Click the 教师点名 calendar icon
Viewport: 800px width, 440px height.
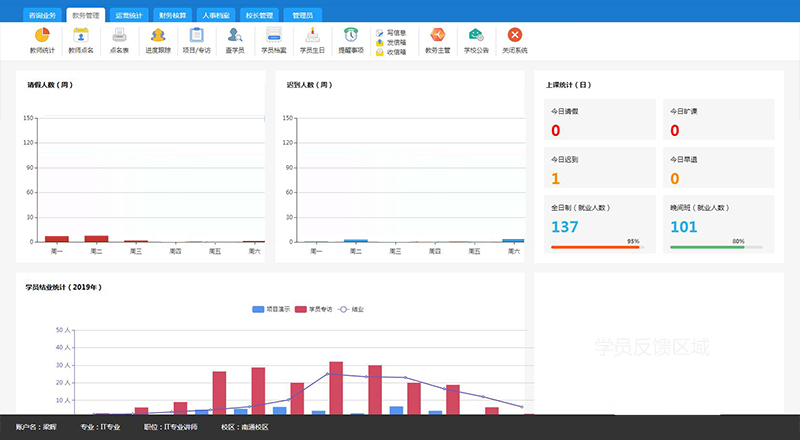(81, 36)
